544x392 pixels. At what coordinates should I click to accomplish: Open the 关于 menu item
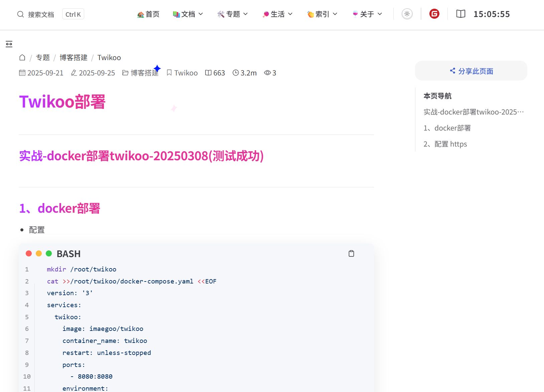pyautogui.click(x=367, y=14)
